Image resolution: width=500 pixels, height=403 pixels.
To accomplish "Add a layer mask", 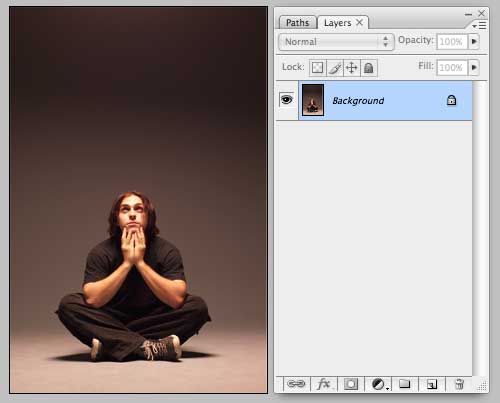I will tap(351, 384).
